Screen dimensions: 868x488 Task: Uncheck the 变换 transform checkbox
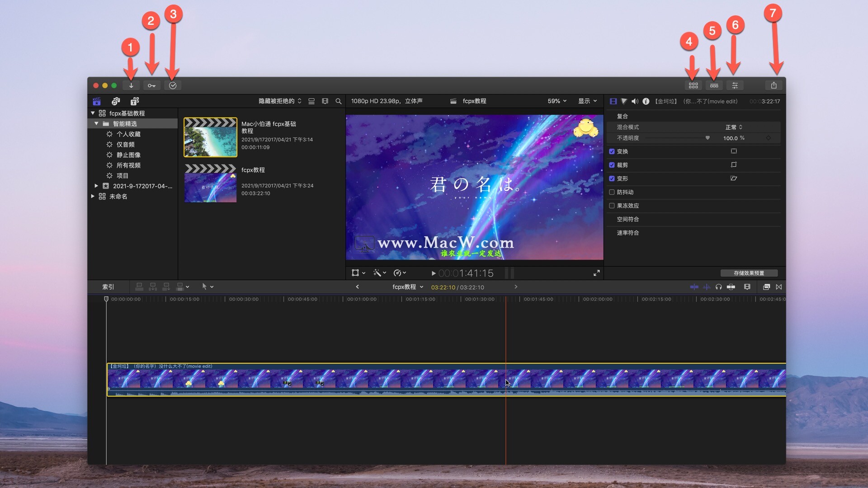click(612, 151)
